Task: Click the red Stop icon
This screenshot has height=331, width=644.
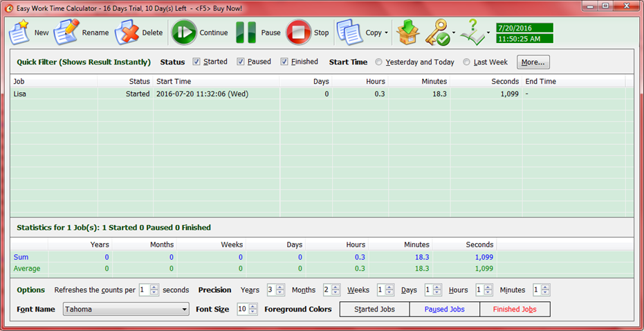Action: pos(299,32)
